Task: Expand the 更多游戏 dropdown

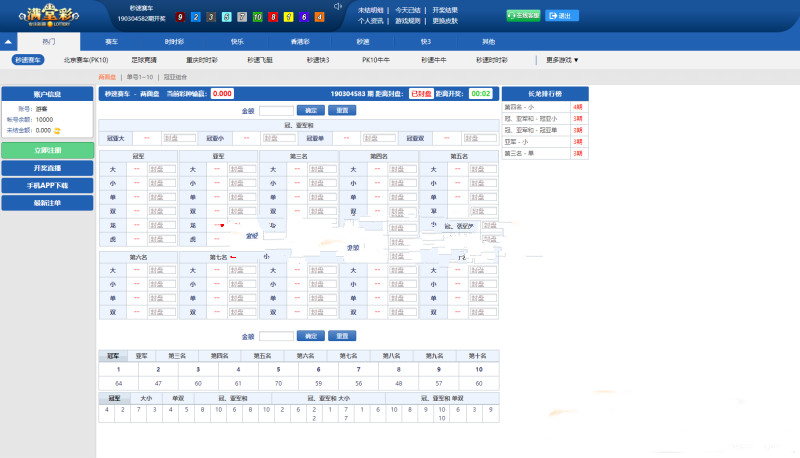Action: [x=562, y=60]
